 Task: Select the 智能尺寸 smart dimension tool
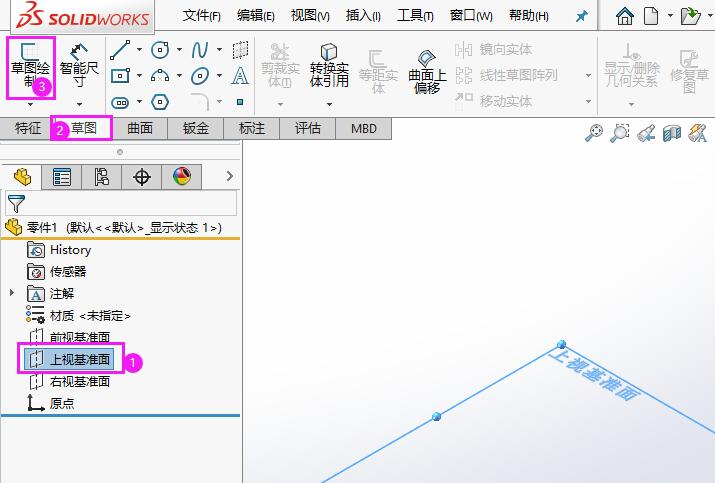click(79, 67)
